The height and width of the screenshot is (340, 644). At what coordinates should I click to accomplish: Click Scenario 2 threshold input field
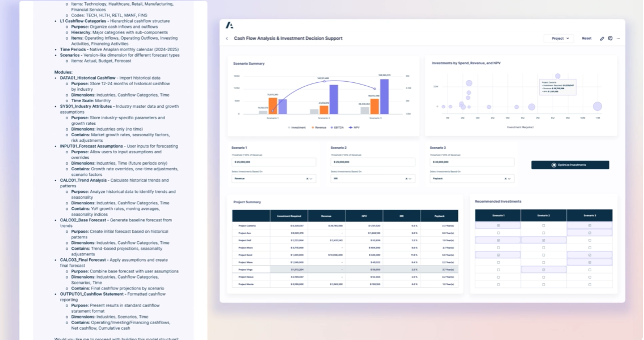click(x=373, y=162)
